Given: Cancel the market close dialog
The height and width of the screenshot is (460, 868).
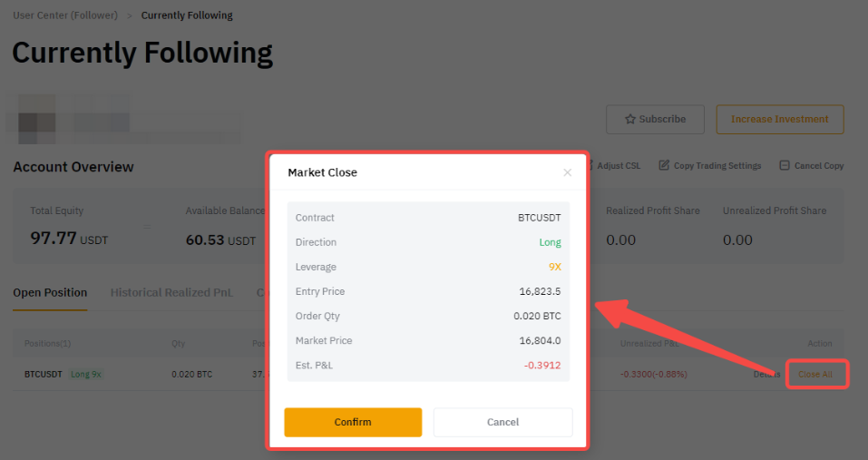Looking at the screenshot, I should [502, 422].
